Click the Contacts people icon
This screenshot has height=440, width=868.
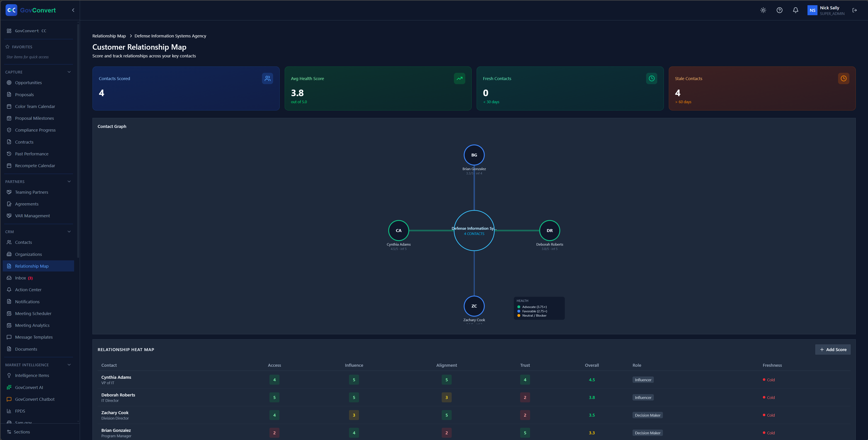point(9,242)
